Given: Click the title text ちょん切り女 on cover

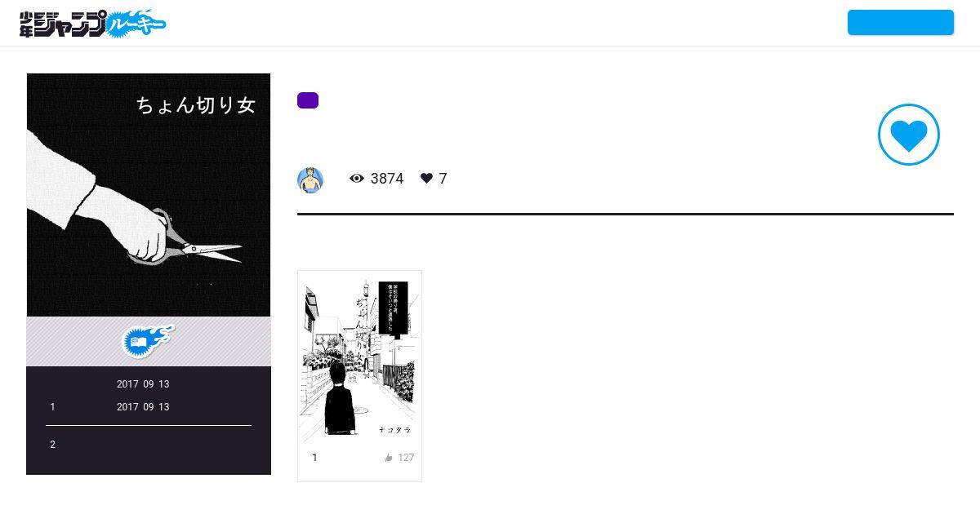Looking at the screenshot, I should (x=196, y=105).
